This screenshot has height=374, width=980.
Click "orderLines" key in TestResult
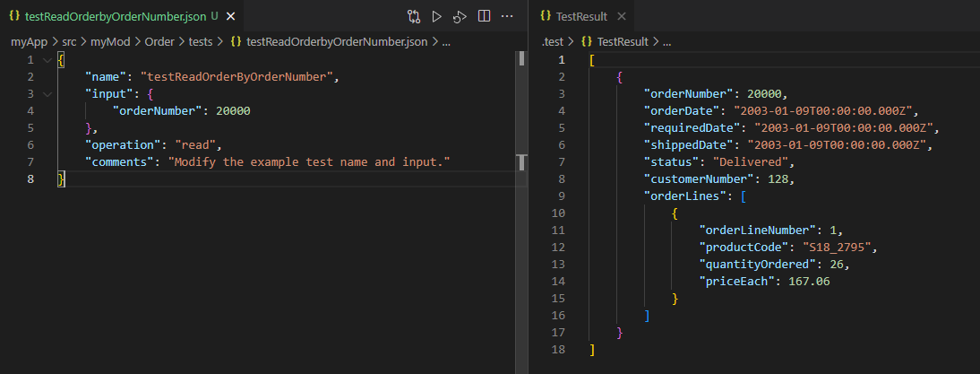pyautogui.click(x=686, y=196)
